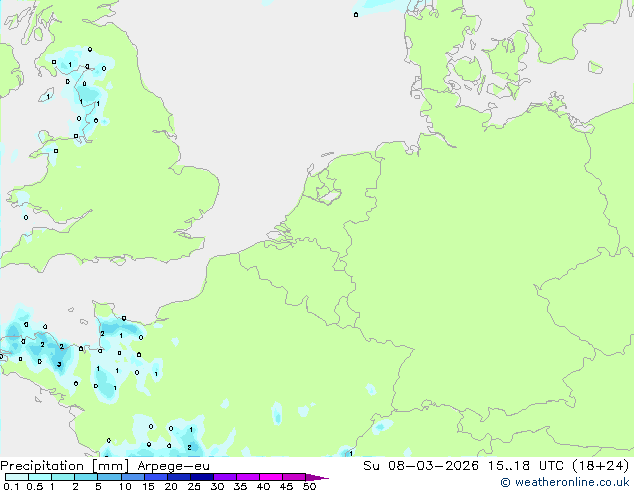Pick legend swatch between 45 and 50
The height and width of the screenshot is (490, 634).
click(294, 477)
